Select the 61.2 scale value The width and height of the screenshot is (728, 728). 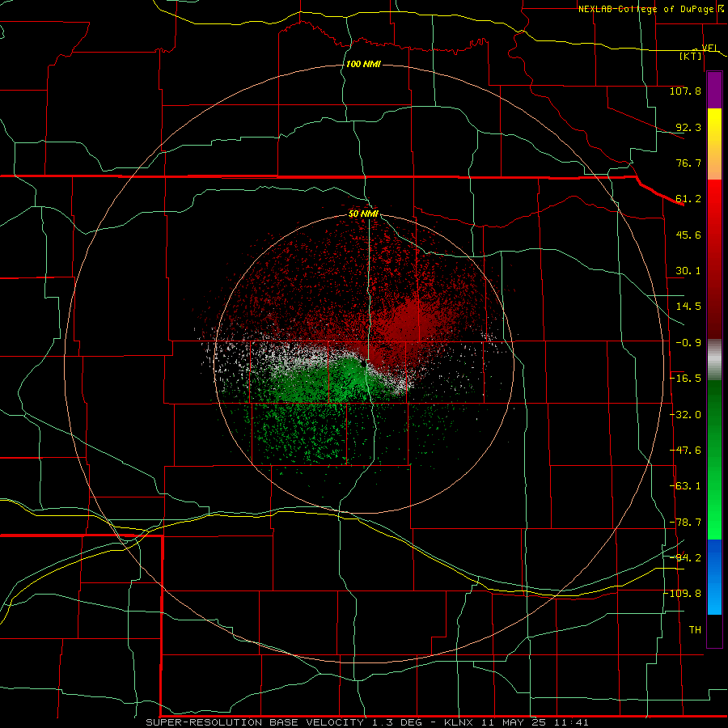click(688, 199)
